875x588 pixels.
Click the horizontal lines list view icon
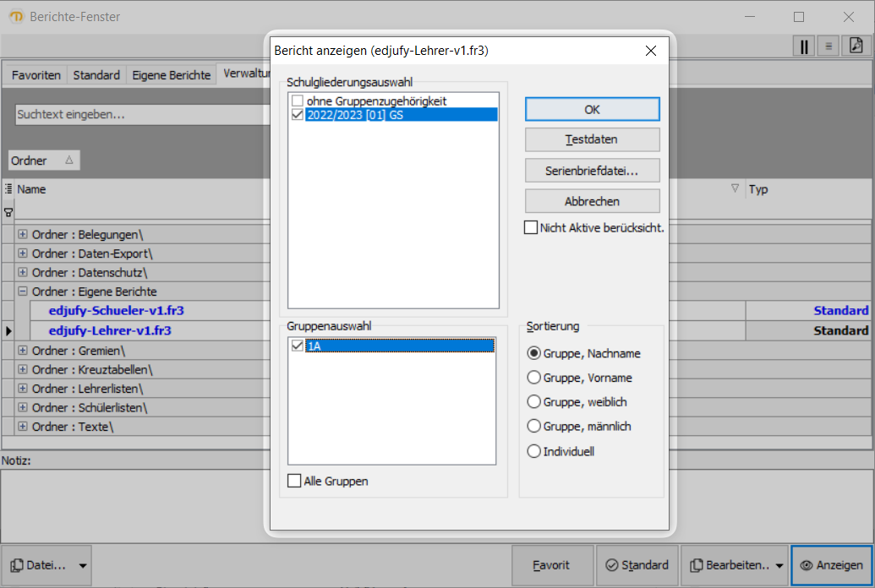829,46
